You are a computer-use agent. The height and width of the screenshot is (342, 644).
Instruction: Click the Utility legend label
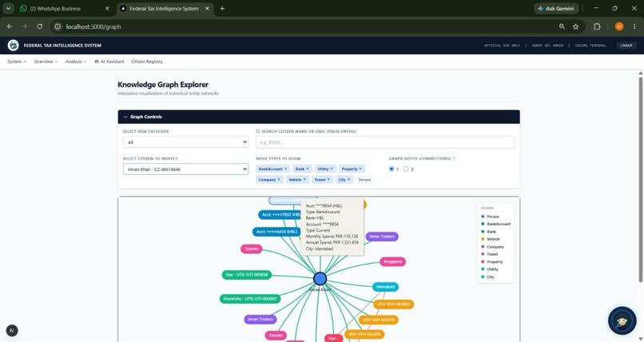(x=492, y=269)
